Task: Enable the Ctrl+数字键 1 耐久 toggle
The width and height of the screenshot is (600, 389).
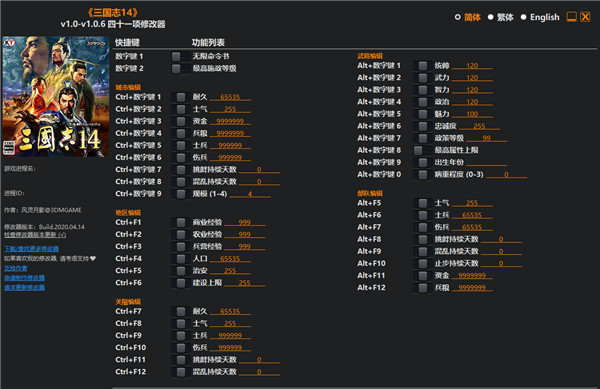Action: coord(181,97)
